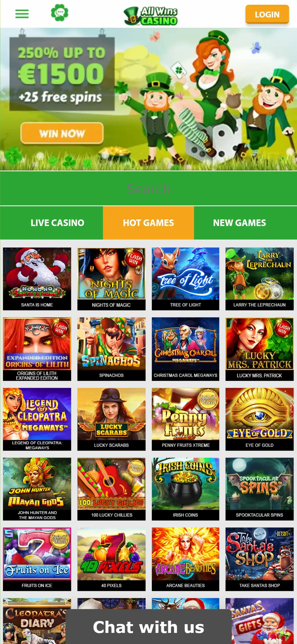
Task: Open the Chat with us bar
Action: (x=149, y=627)
